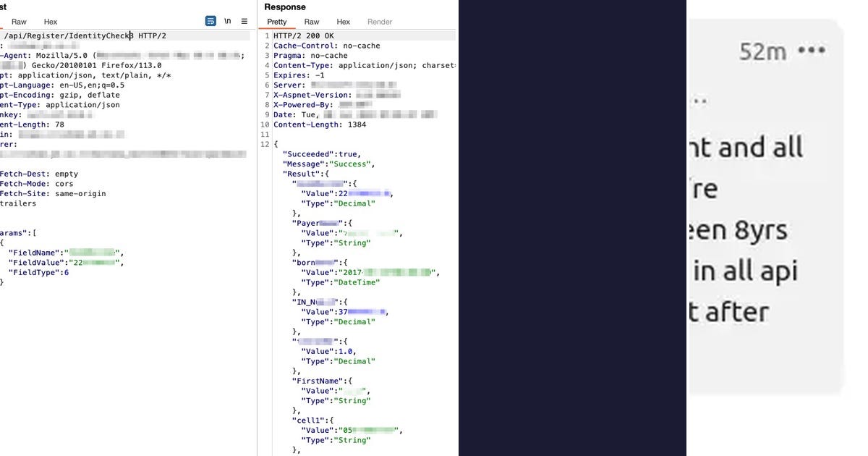Switch the Response view to Hex
The width and height of the screenshot is (868, 456).
tap(343, 22)
